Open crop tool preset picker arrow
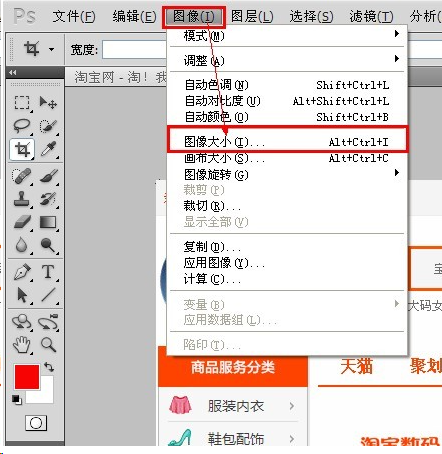 coord(51,49)
